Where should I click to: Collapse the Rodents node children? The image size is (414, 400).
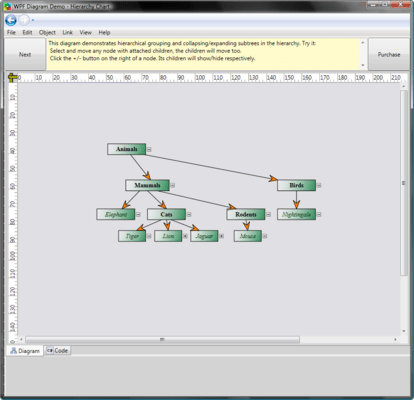coord(268,214)
